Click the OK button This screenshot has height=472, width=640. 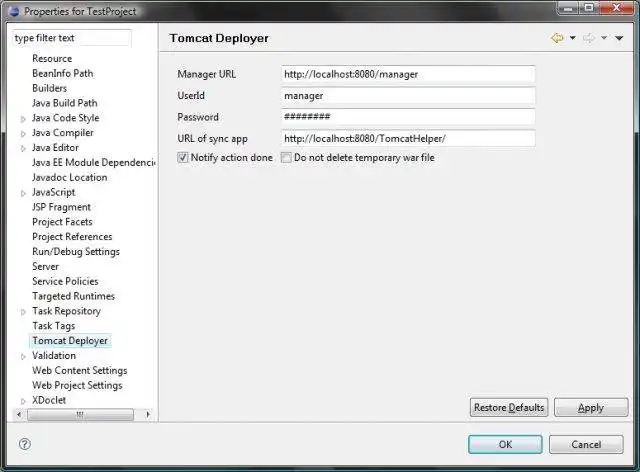point(505,444)
